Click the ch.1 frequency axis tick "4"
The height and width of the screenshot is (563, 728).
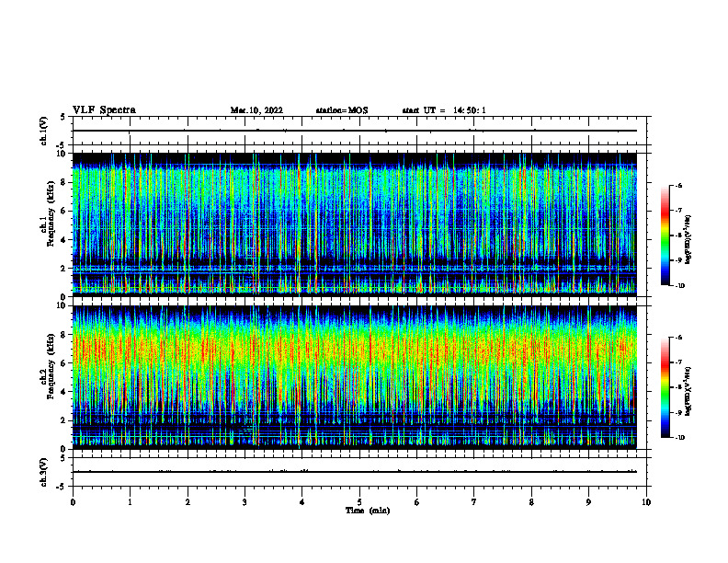click(64, 240)
